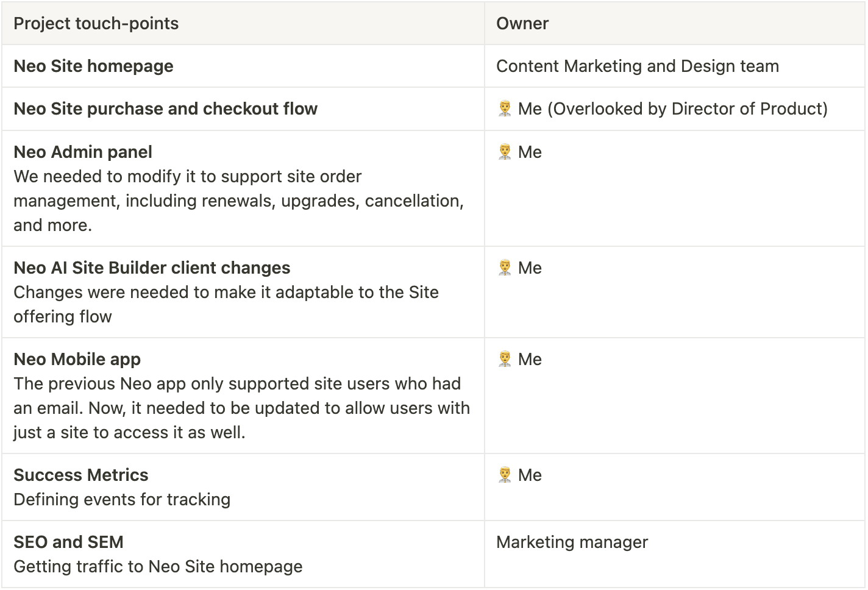Click the person emoji in the checkout flow row
The width and height of the screenshot is (868, 590).
click(505, 109)
